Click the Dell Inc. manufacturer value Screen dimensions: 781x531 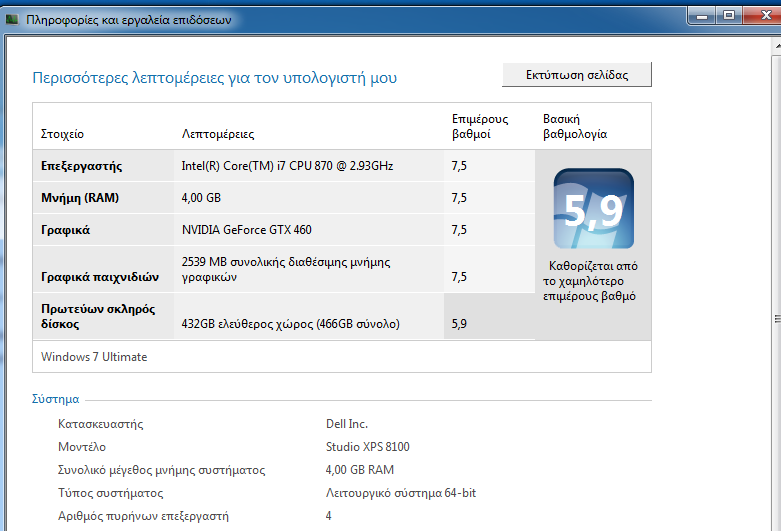347,424
